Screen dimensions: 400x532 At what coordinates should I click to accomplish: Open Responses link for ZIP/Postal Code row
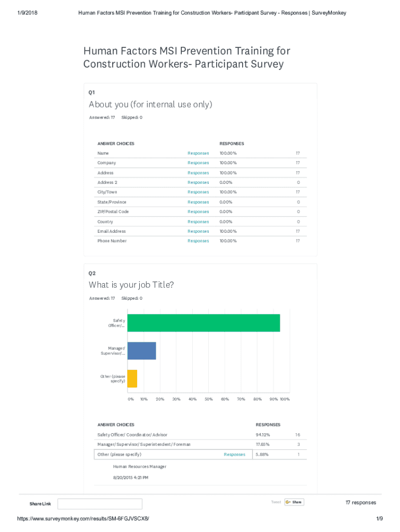point(198,212)
